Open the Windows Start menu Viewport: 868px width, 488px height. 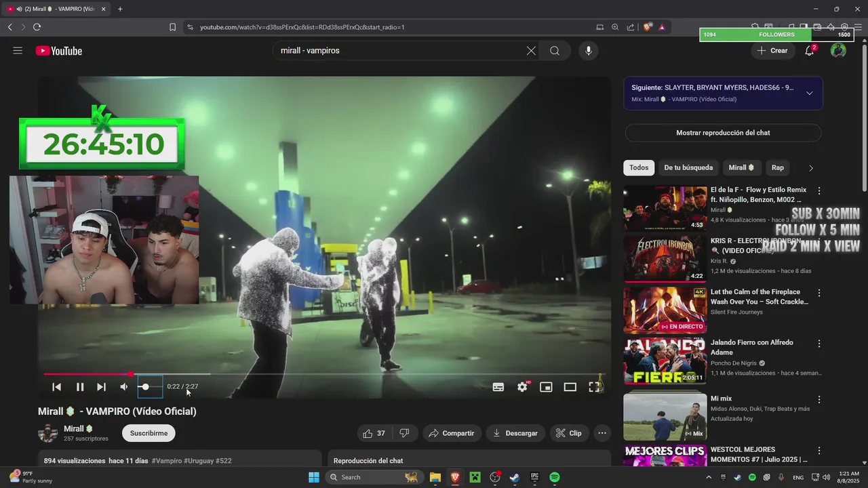pos(314,477)
